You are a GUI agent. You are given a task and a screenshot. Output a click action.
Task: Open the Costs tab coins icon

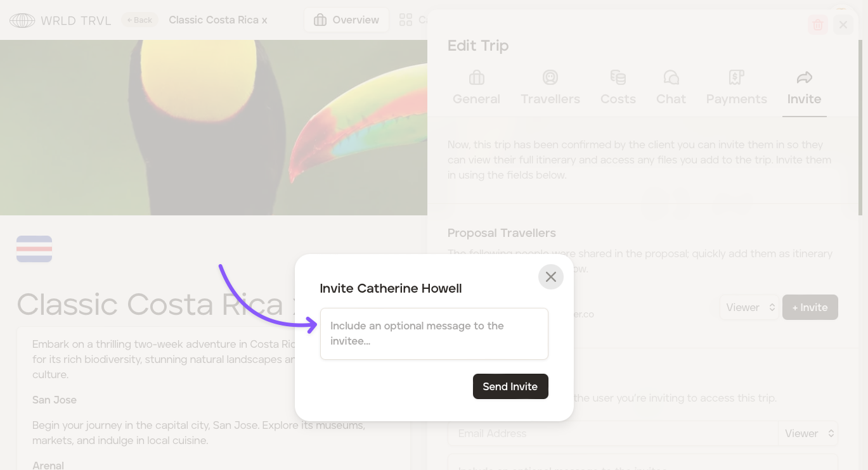(x=618, y=78)
